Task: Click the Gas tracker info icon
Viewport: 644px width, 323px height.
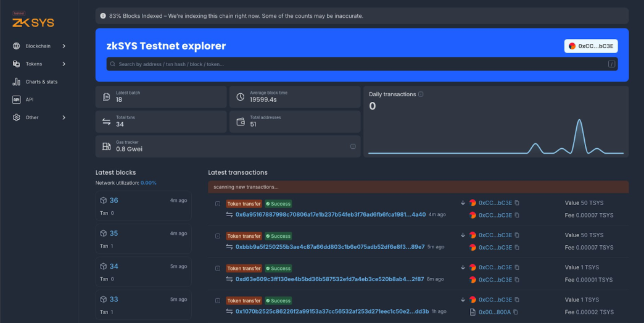Action: tap(353, 146)
